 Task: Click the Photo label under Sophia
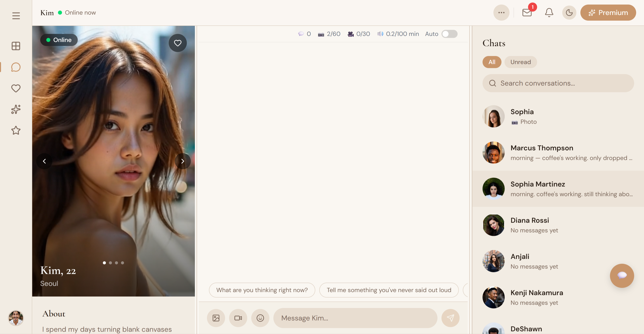pyautogui.click(x=528, y=122)
